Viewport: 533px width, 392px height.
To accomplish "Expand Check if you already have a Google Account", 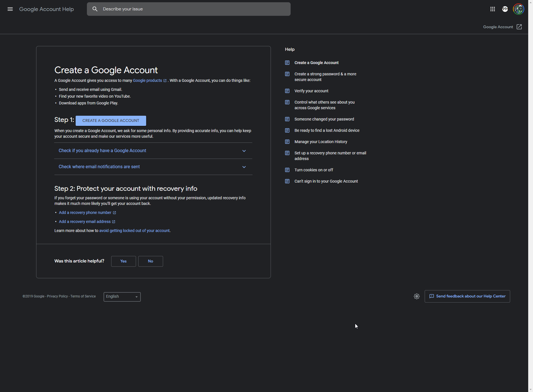I will [153, 151].
